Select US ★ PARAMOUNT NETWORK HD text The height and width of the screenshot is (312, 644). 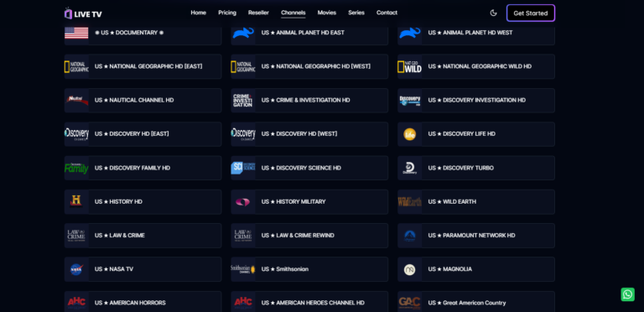pos(471,235)
